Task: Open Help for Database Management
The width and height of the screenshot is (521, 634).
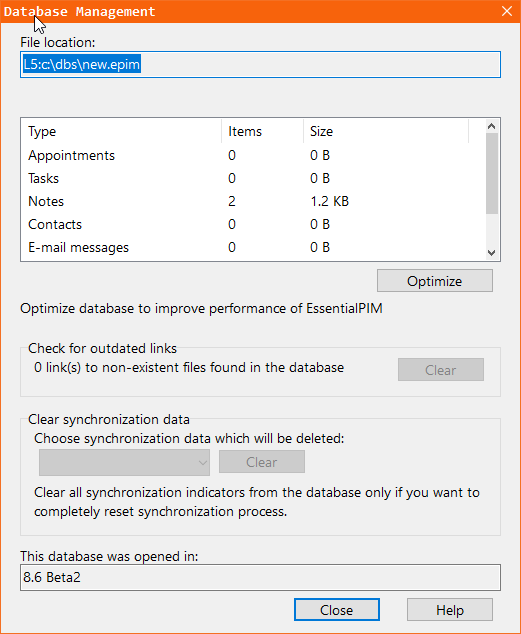Action: (x=449, y=610)
